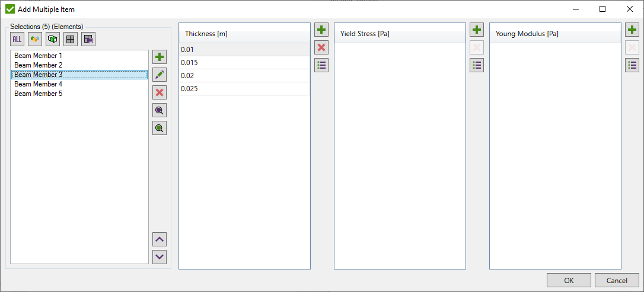This screenshot has height=292, width=644.
Task: Click the green cube selection icon
Action: [x=53, y=39]
